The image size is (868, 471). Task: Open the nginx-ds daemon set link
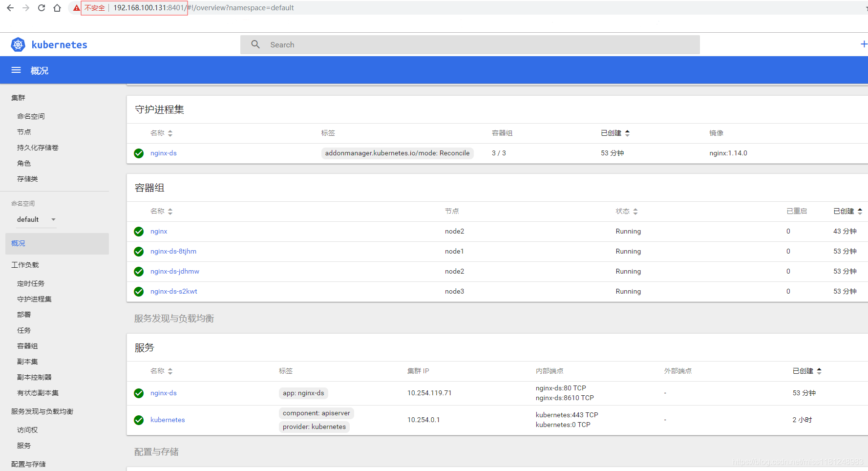coord(164,153)
